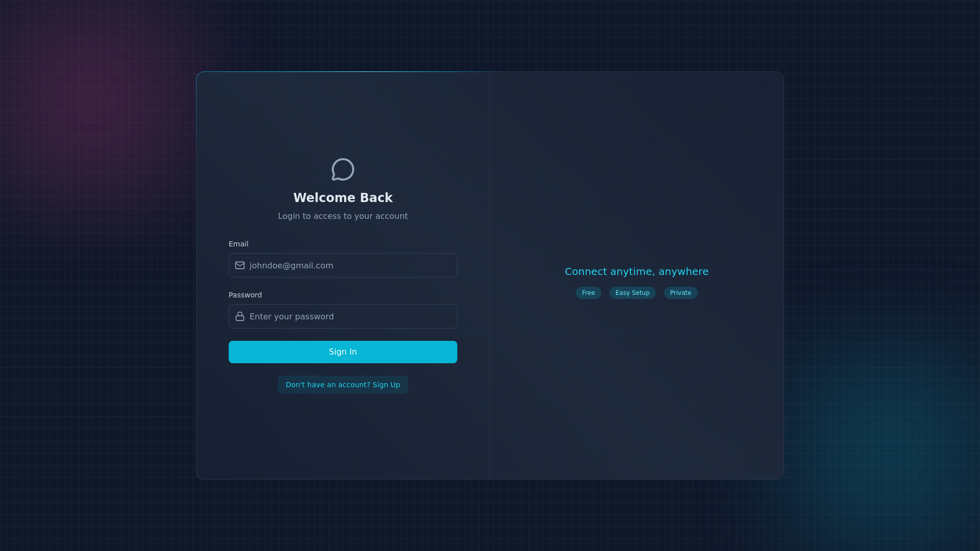Click the Email field label
Screen dimensions: 980x551
click(238, 244)
